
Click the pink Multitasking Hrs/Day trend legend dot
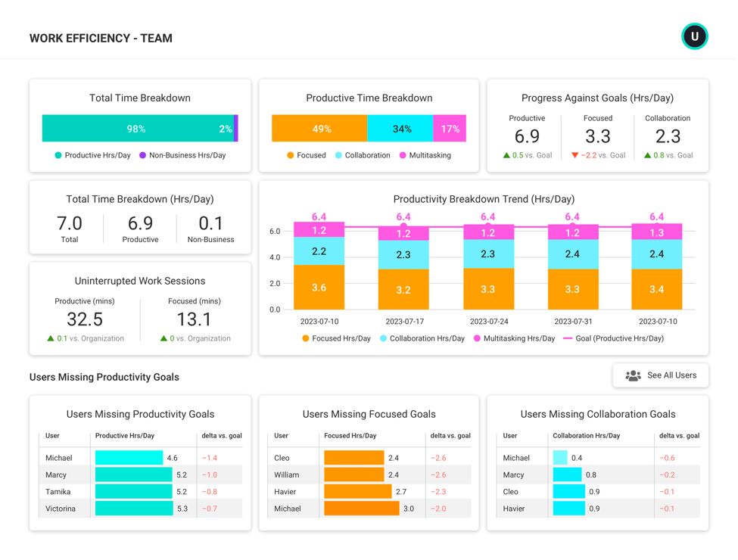(x=478, y=339)
